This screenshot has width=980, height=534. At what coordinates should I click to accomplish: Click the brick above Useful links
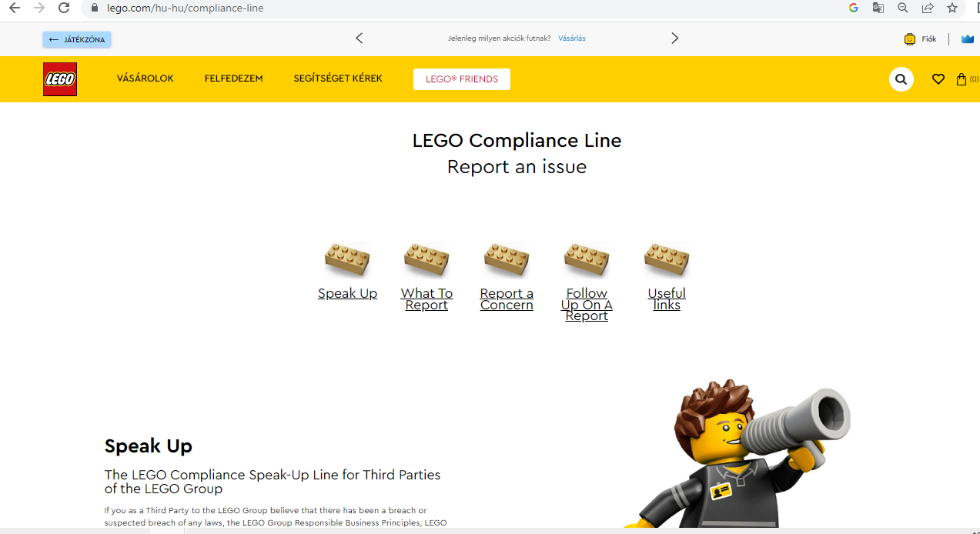[x=667, y=259]
